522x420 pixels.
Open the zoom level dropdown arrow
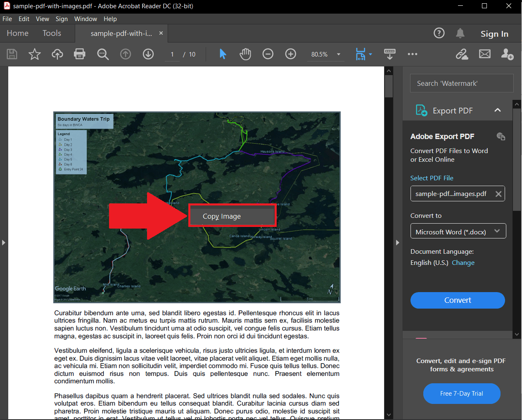coord(339,54)
